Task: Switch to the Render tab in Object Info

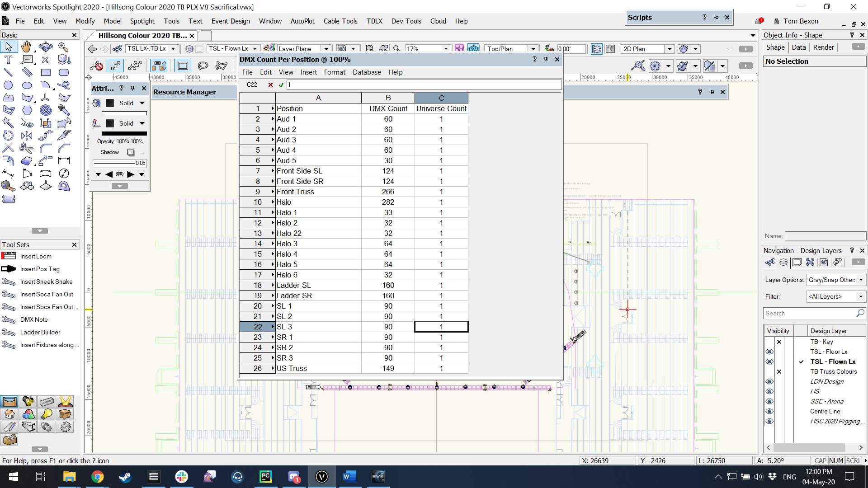Action: point(823,47)
